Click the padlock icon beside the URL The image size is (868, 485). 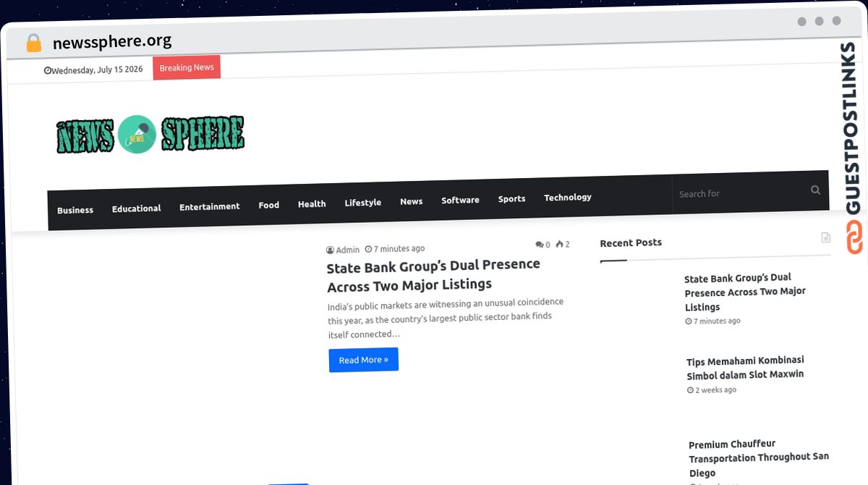click(33, 43)
